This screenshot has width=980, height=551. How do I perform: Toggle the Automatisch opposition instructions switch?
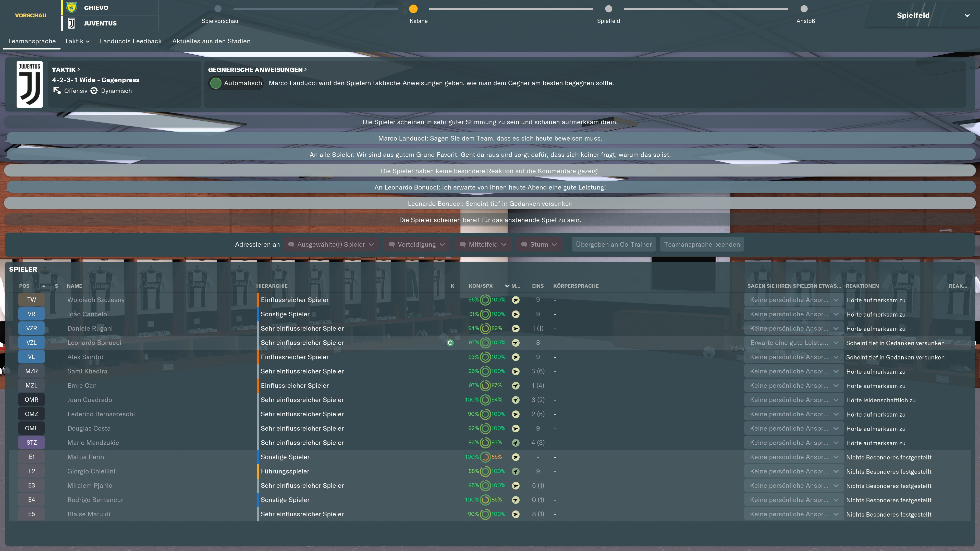pyautogui.click(x=236, y=83)
